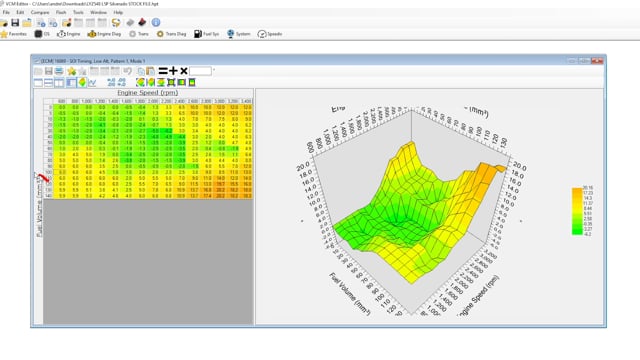Viewport: 640px width, 360px height.
Task: Open a tune file from main toolbar
Action: point(4,23)
